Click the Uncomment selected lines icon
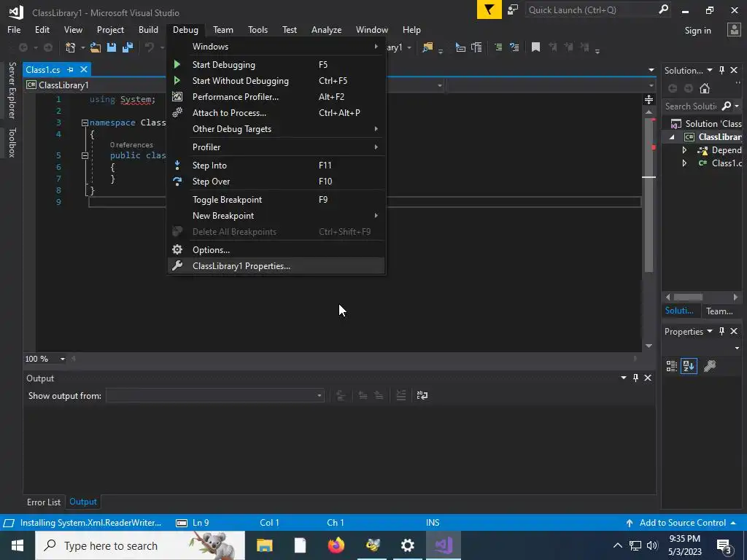Screen dimensions: 747x560 click(x=514, y=47)
